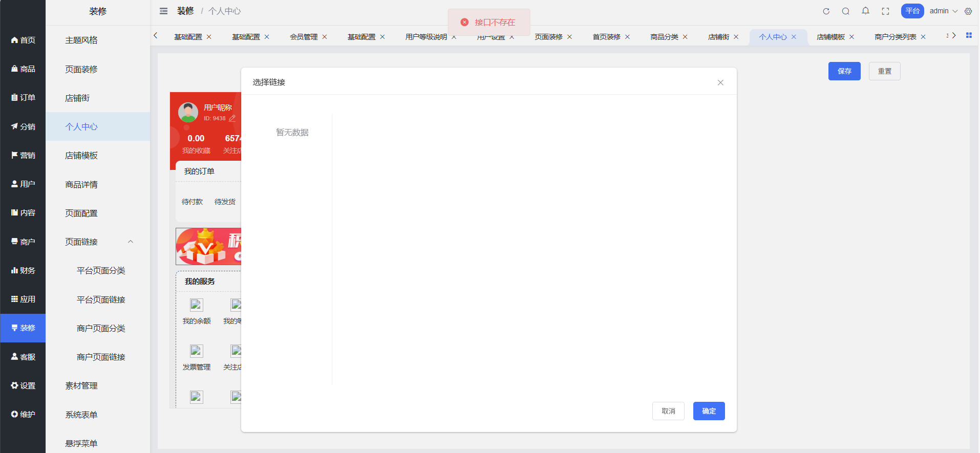Collapse the 页面链接 submenu
980x453 pixels.
[x=131, y=242]
